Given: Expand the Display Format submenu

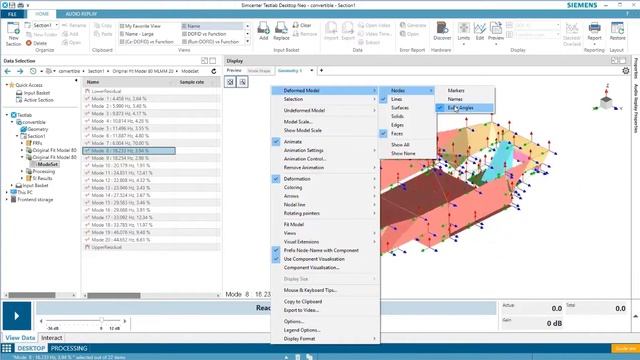Looking at the screenshot, I should [325, 339].
